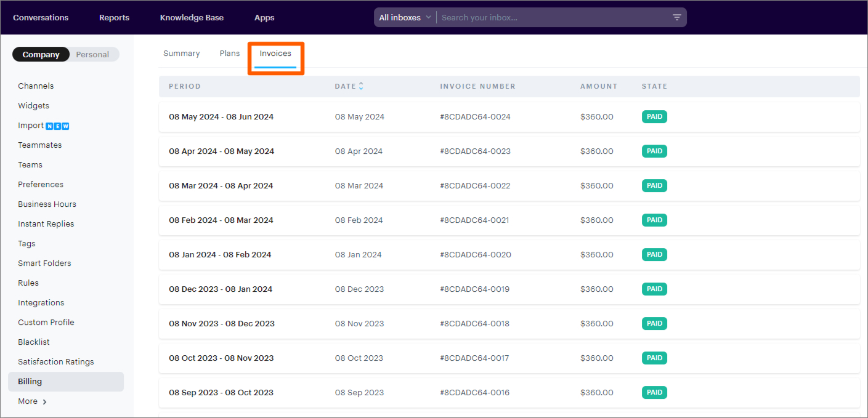
Task: Open the Apps menu item
Action: tap(264, 17)
